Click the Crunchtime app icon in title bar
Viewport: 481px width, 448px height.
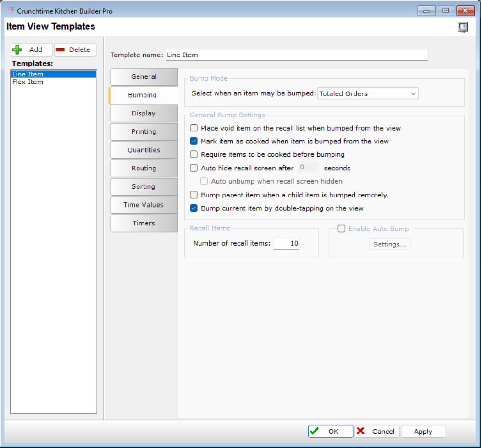tap(11, 11)
